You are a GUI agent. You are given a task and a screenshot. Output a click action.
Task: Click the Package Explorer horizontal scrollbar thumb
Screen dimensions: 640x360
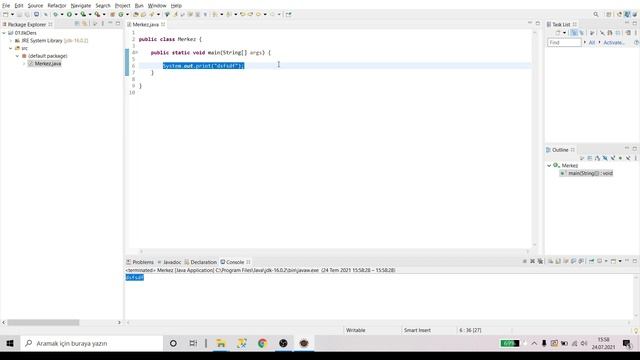(x=43, y=322)
